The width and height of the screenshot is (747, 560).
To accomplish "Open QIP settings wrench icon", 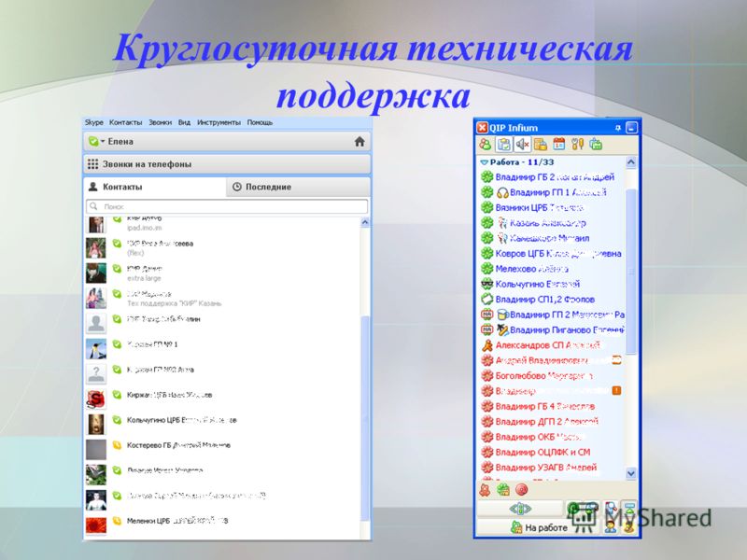I will [x=577, y=144].
